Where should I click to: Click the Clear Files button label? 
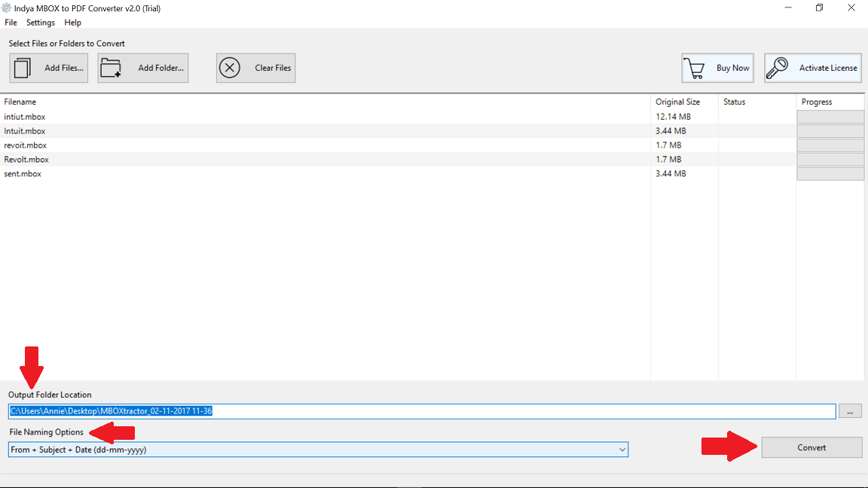(x=273, y=68)
